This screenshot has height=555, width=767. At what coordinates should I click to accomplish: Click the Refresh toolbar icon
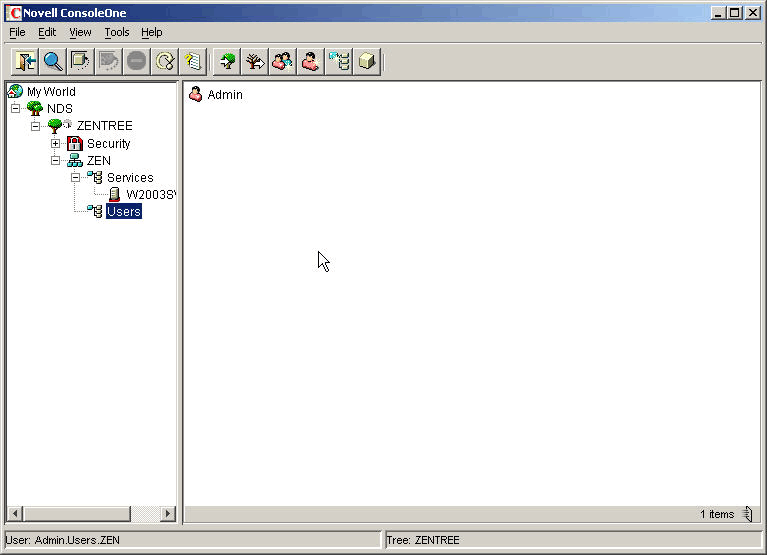point(164,62)
